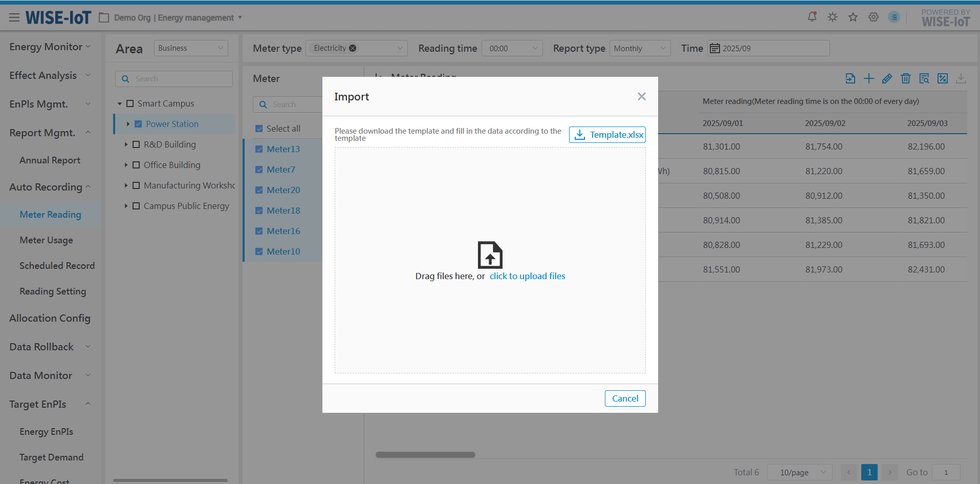Click the hamburger menu icon
This screenshot has width=980, height=484.
[14, 17]
